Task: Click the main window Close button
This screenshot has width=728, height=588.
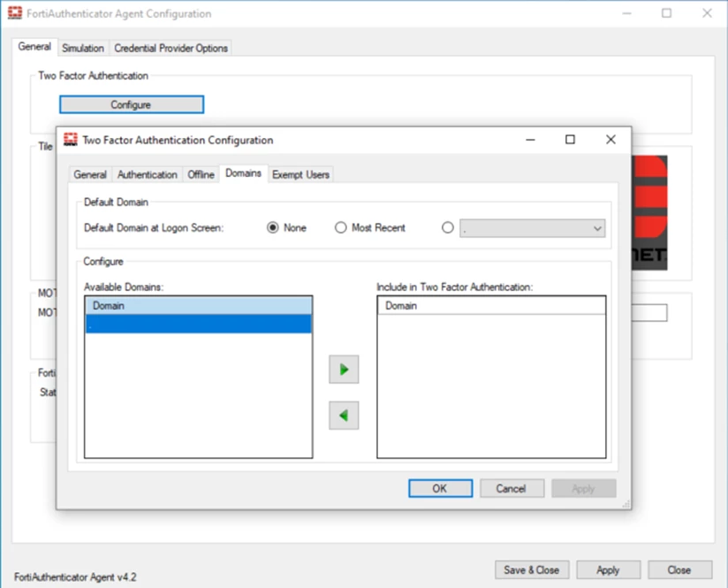Action: [x=679, y=569]
